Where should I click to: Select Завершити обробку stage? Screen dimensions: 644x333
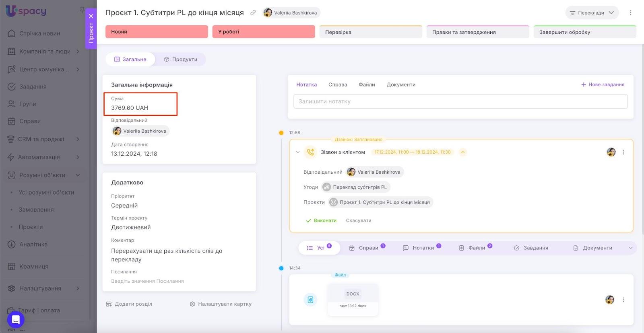click(585, 32)
